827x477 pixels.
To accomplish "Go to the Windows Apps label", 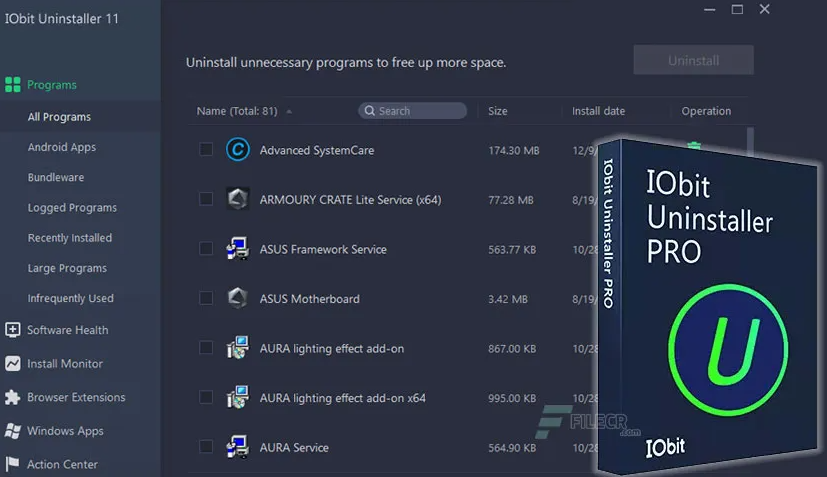I will [x=65, y=431].
